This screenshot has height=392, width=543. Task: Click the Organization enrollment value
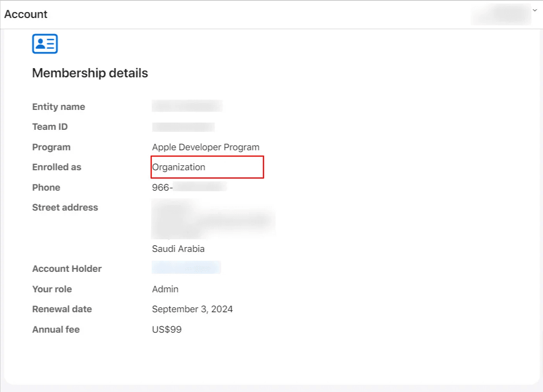pyautogui.click(x=179, y=167)
